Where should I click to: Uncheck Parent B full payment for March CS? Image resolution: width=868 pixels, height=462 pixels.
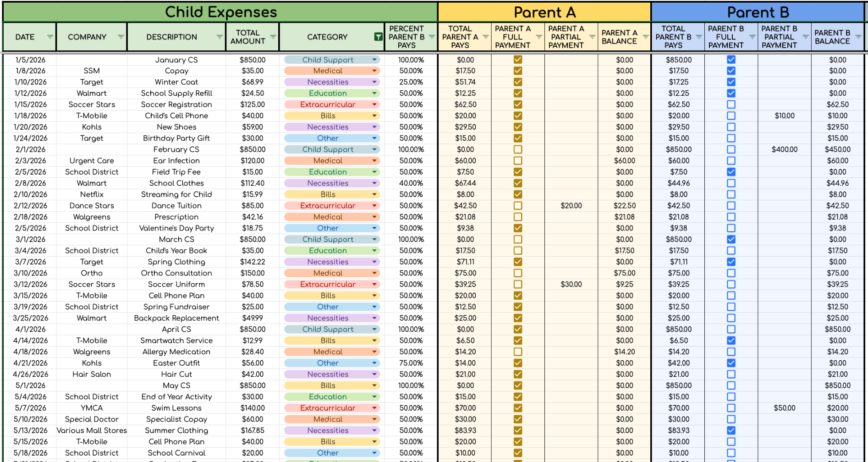[731, 239]
